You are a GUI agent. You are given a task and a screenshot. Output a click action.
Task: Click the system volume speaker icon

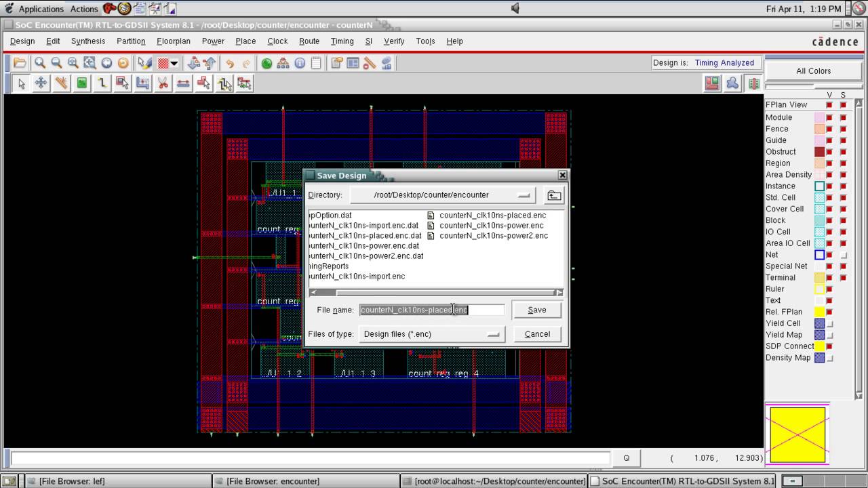515,8
